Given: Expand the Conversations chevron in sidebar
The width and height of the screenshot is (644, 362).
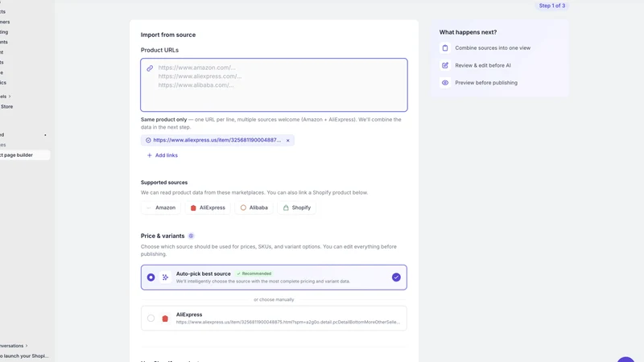Looking at the screenshot, I should (x=27, y=346).
